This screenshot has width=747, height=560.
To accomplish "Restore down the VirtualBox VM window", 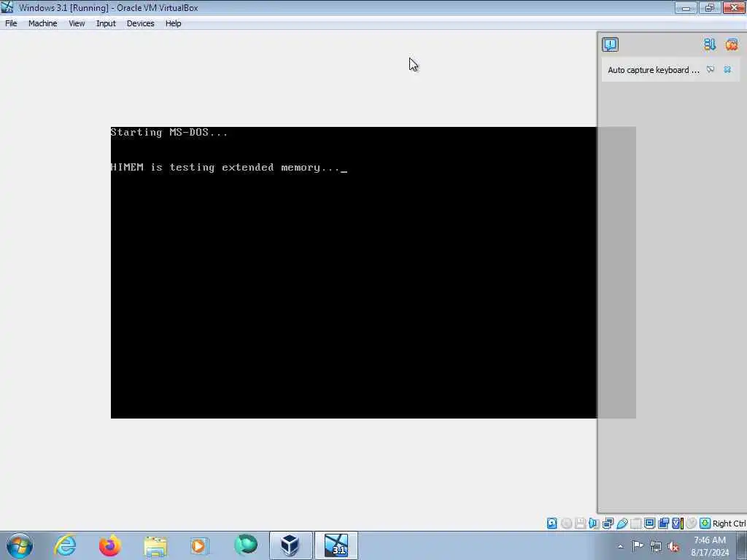I will point(709,7).
